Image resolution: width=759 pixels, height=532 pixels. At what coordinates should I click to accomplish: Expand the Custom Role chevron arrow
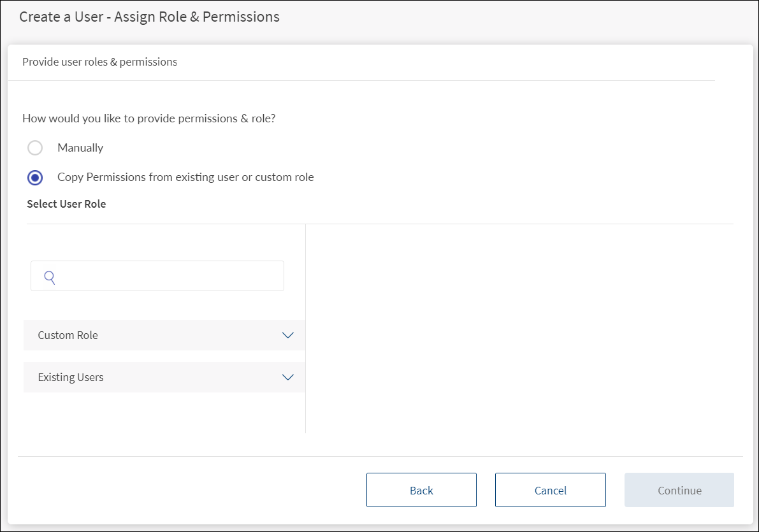[288, 335]
